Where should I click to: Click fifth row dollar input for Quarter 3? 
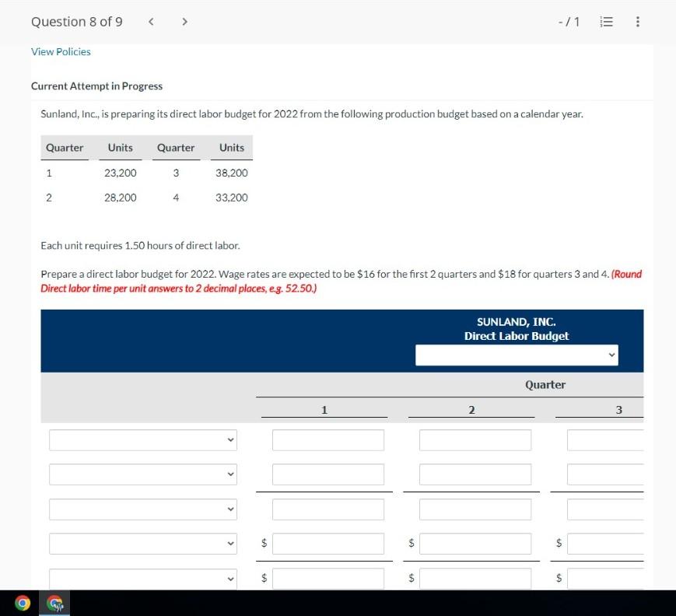pyautogui.click(x=605, y=579)
